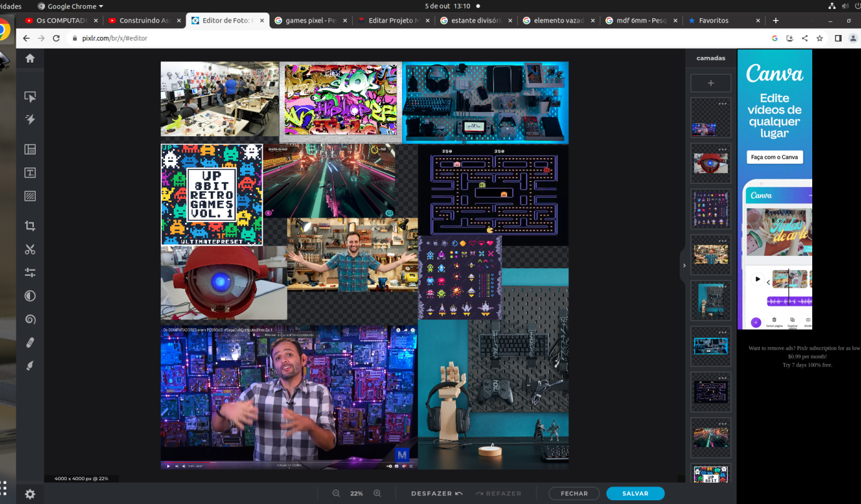The width and height of the screenshot is (861, 504).
Task: Bookmark this page with the star
Action: pos(820,38)
